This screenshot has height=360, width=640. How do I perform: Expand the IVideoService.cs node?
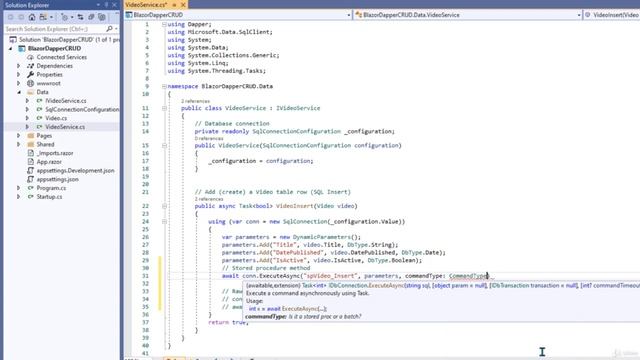[x=27, y=101]
